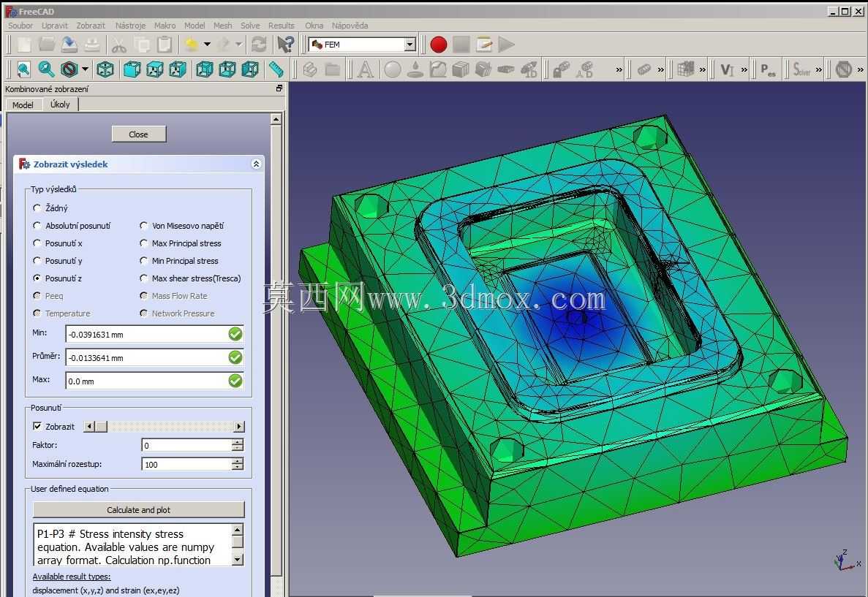Click the Draw style icon
This screenshot has height=597, width=868.
click(69, 69)
